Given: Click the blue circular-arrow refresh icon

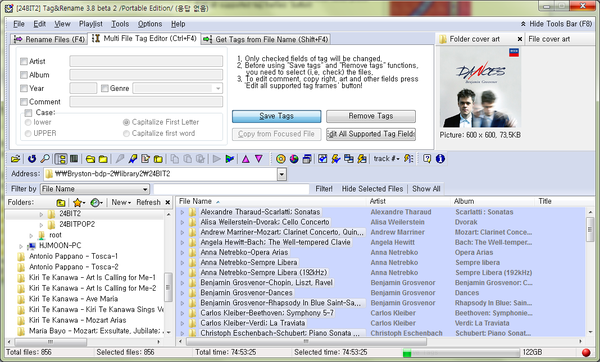Looking at the screenshot, I should [32, 159].
